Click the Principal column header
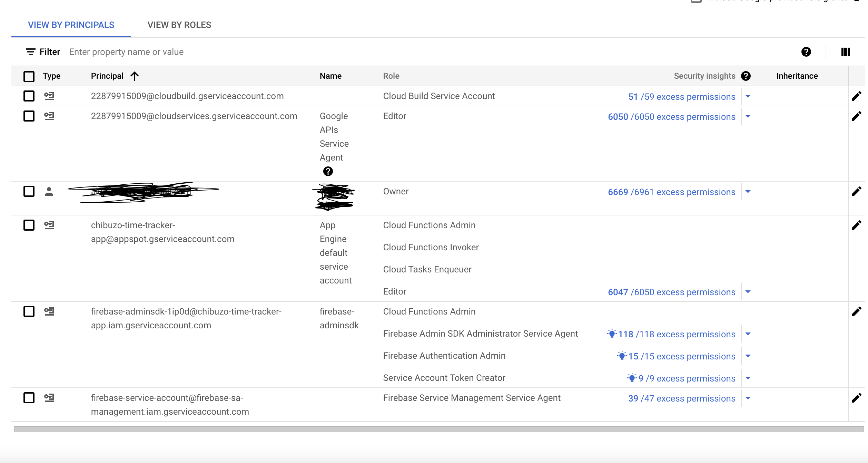The height and width of the screenshot is (463, 868). click(107, 76)
